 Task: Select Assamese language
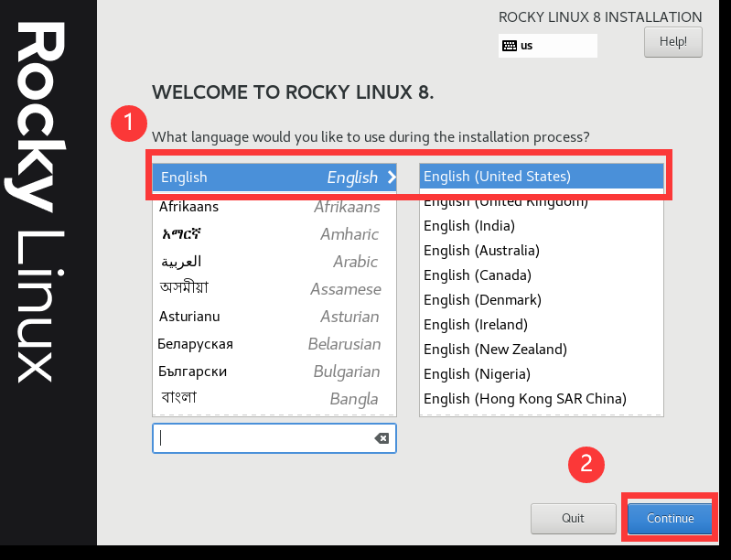point(274,289)
